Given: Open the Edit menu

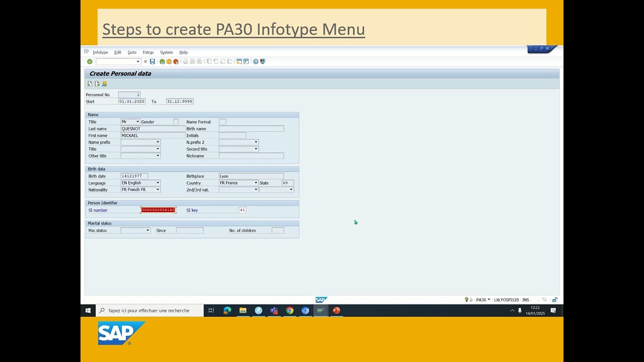Looking at the screenshot, I should [118, 52].
